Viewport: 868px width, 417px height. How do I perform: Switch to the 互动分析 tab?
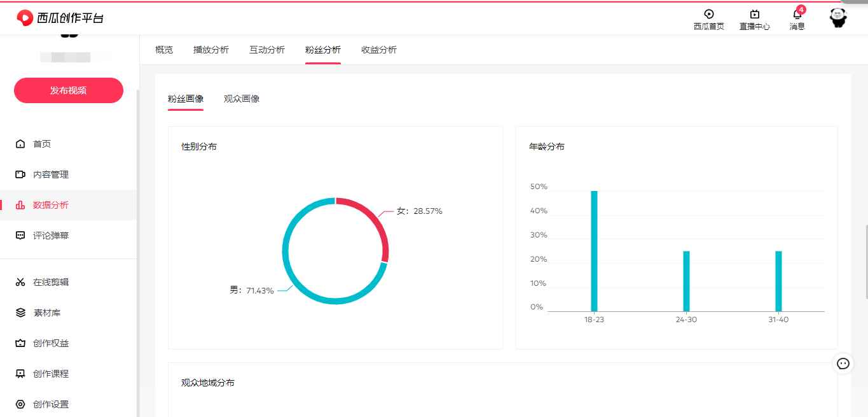click(x=267, y=50)
